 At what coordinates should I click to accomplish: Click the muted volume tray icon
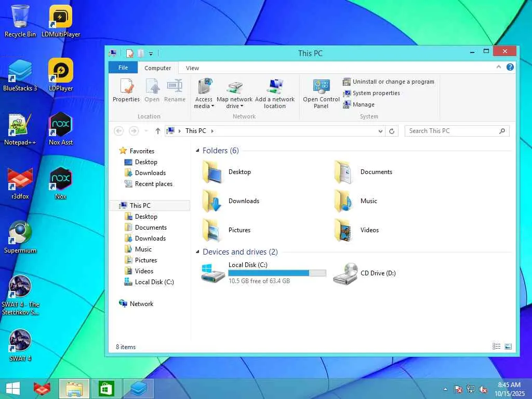(x=483, y=389)
